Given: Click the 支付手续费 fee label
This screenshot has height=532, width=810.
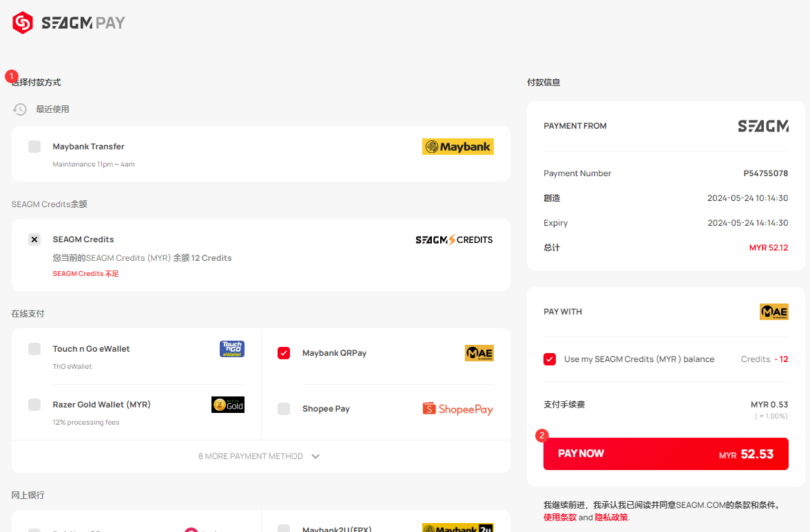Looking at the screenshot, I should tap(564, 405).
